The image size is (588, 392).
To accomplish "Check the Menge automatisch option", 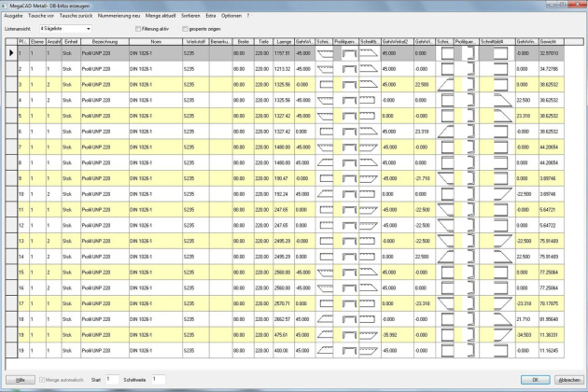I will [x=43, y=379].
